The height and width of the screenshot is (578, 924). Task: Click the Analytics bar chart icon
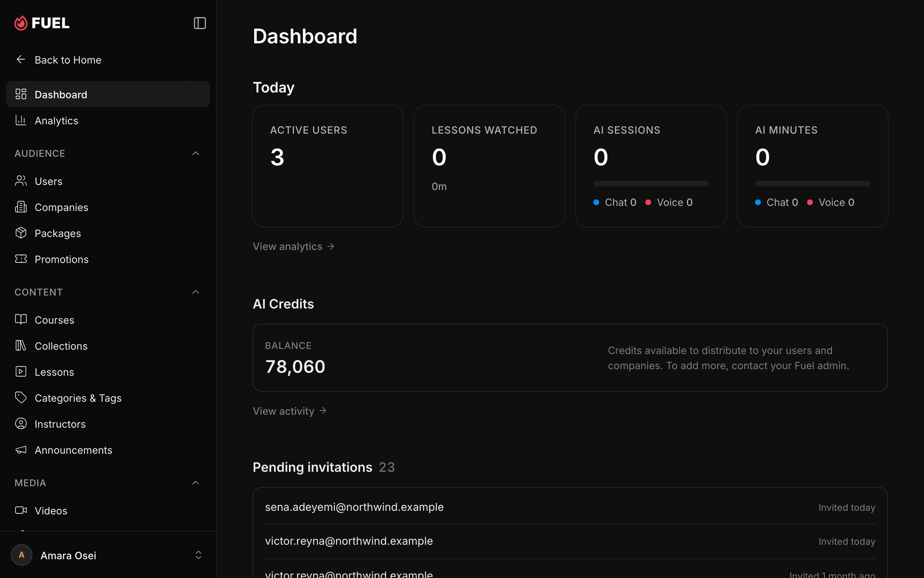click(21, 120)
